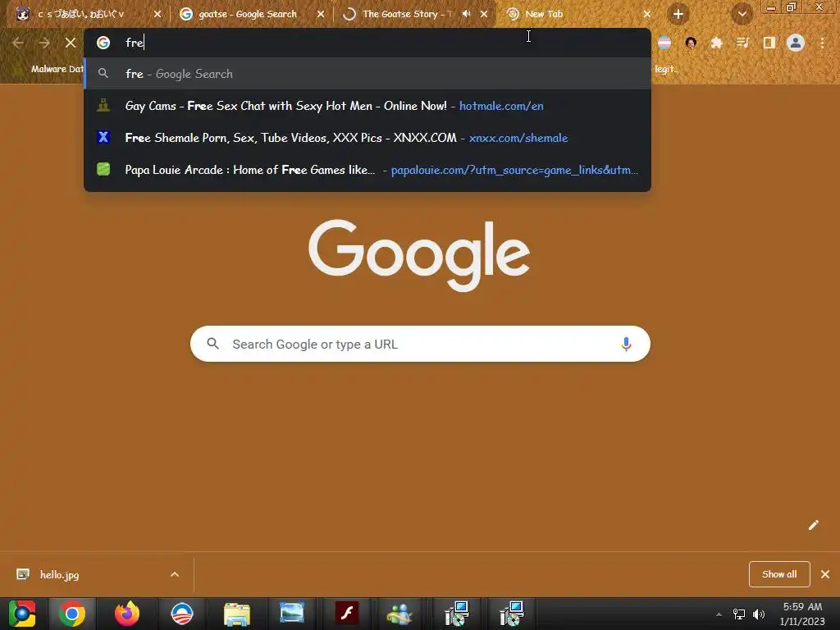Choose the xnxx.com suggestion row

click(367, 138)
